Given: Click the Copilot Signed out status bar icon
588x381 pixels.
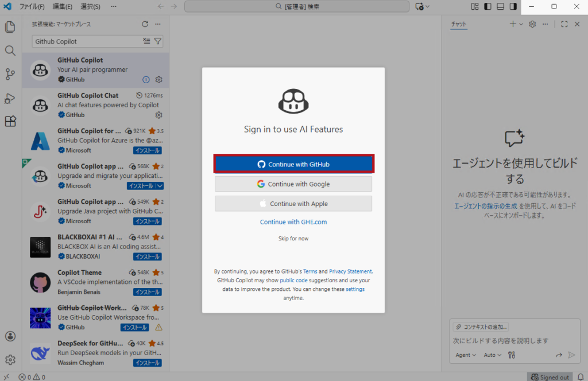Looking at the screenshot, I should [550, 376].
